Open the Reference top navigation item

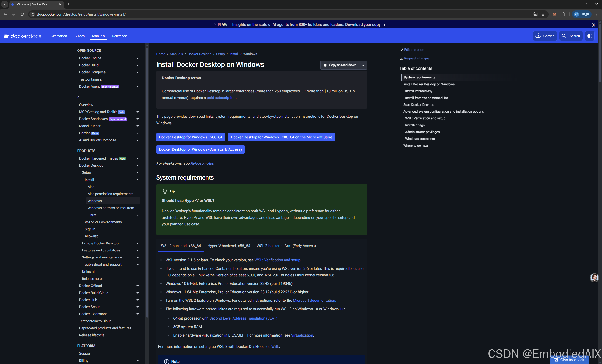coord(119,36)
